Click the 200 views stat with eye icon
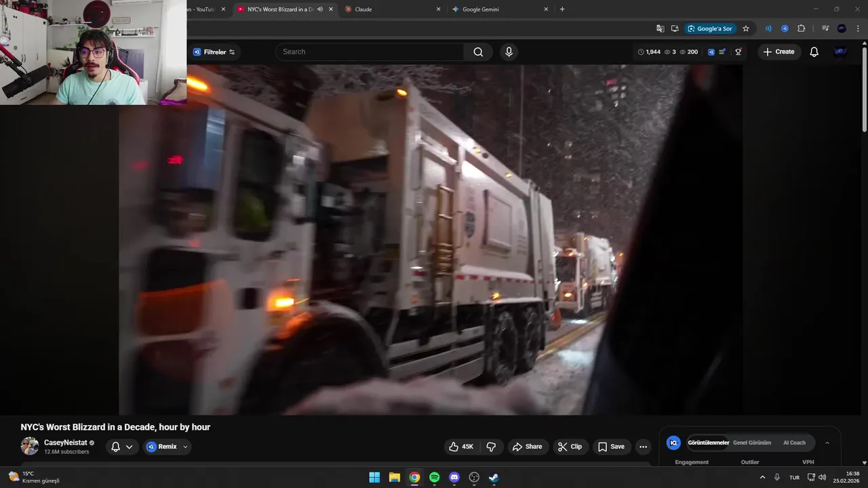This screenshot has width=868, height=488. click(688, 52)
